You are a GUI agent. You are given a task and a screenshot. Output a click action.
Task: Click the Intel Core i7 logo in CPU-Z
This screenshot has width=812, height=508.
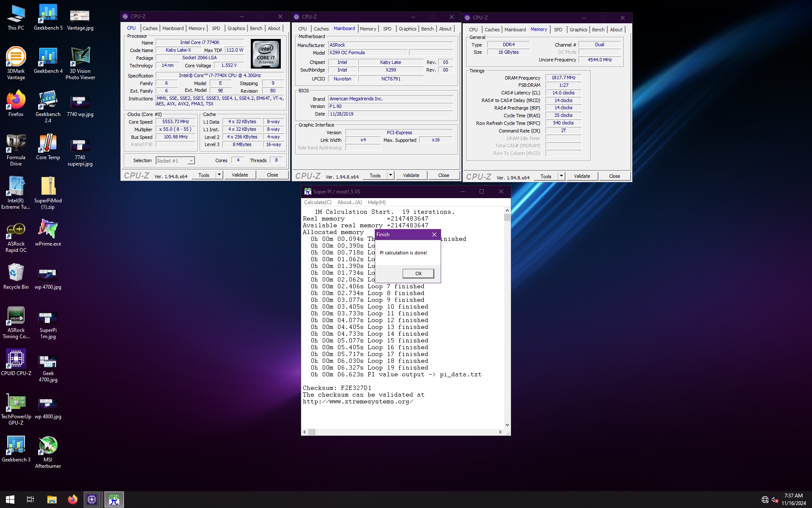click(x=266, y=54)
